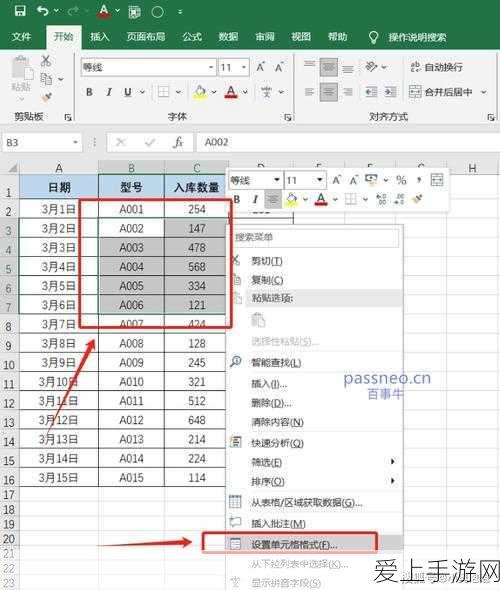Apply ribbon fill color highlight
The image size is (500, 590).
200,92
